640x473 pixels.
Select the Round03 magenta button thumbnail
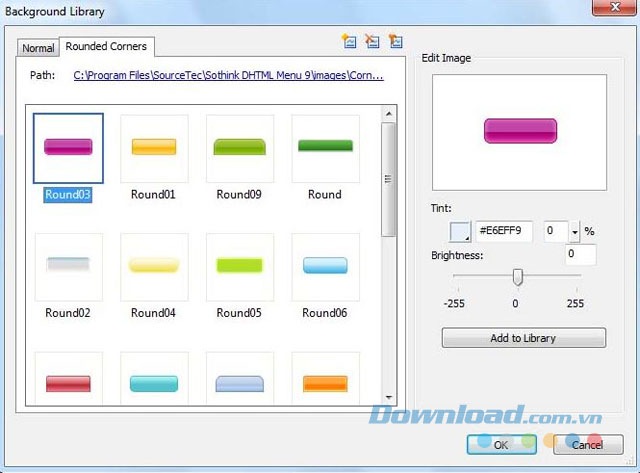[68, 147]
